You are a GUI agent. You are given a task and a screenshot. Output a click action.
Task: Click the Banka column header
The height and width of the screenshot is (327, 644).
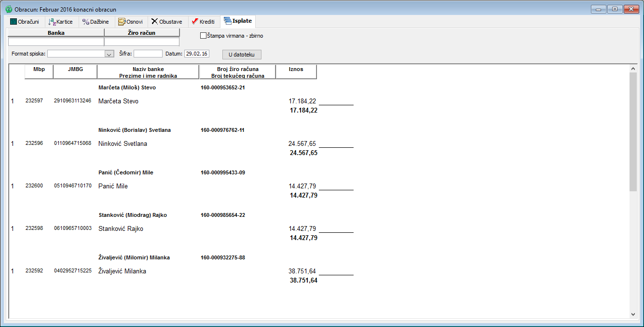coord(56,33)
